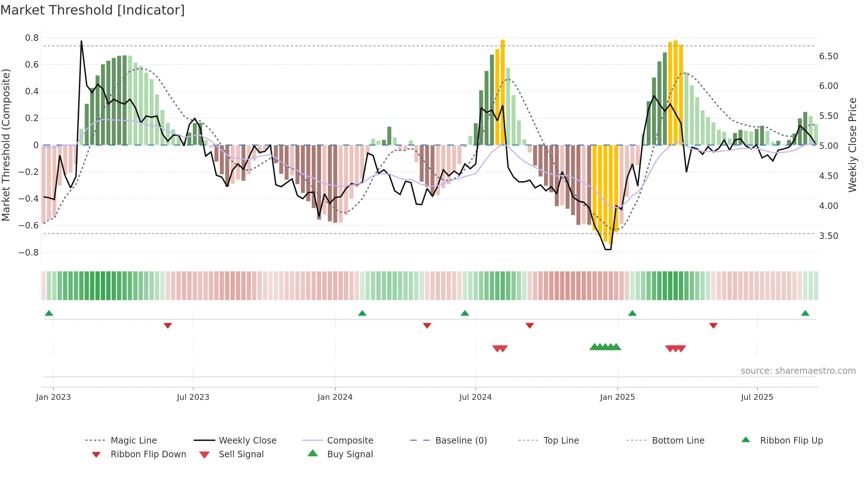The width and height of the screenshot is (868, 488).
Task: Click the yellow bars peak in early 2025
Action: (676, 93)
